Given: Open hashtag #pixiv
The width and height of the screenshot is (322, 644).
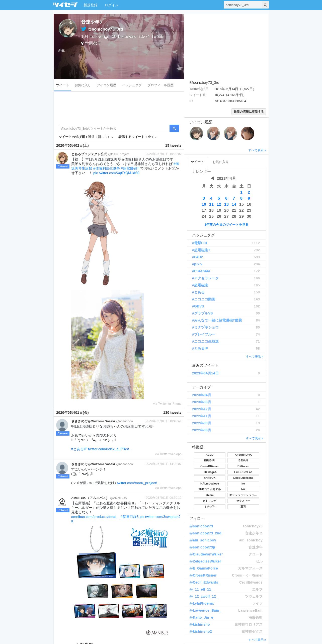Looking at the screenshot, I should [x=197, y=264].
